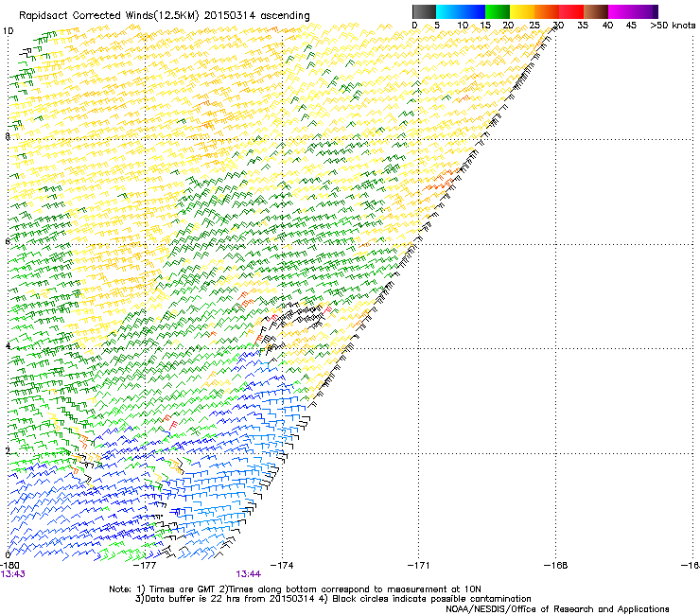Click the purple '13:44' time label
700x615 pixels.
click(248, 574)
